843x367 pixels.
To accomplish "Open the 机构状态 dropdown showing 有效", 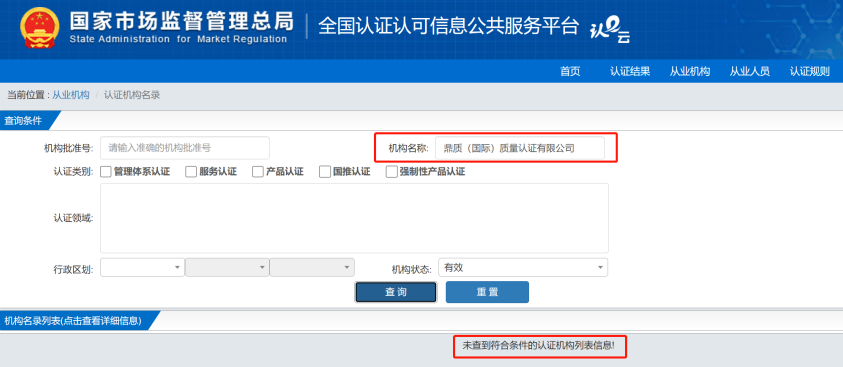I will pos(523,268).
